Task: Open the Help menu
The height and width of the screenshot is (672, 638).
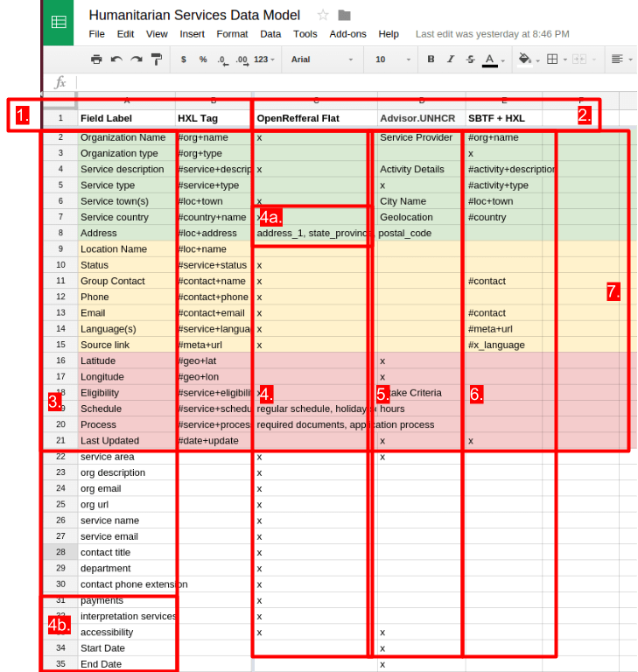Action: pyautogui.click(x=389, y=34)
